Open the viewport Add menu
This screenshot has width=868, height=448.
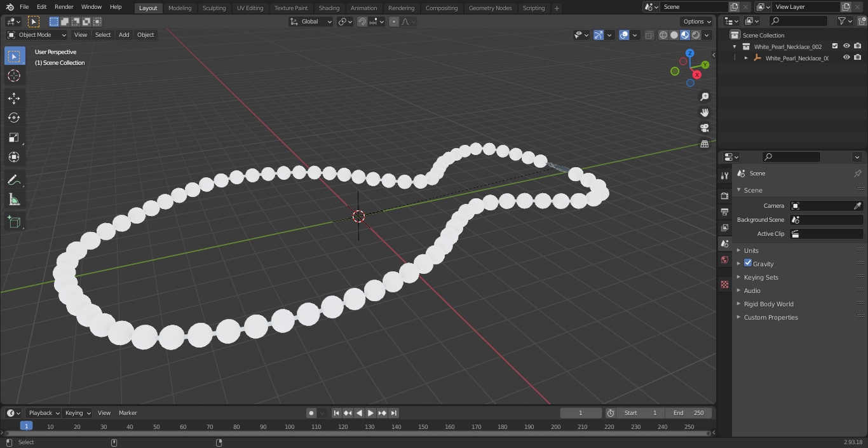[124, 35]
